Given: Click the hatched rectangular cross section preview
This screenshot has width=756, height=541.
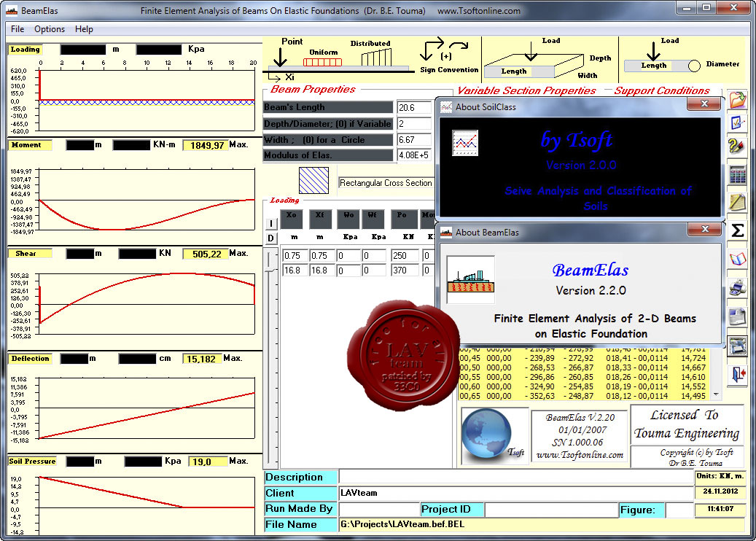Looking at the screenshot, I should point(313,180).
